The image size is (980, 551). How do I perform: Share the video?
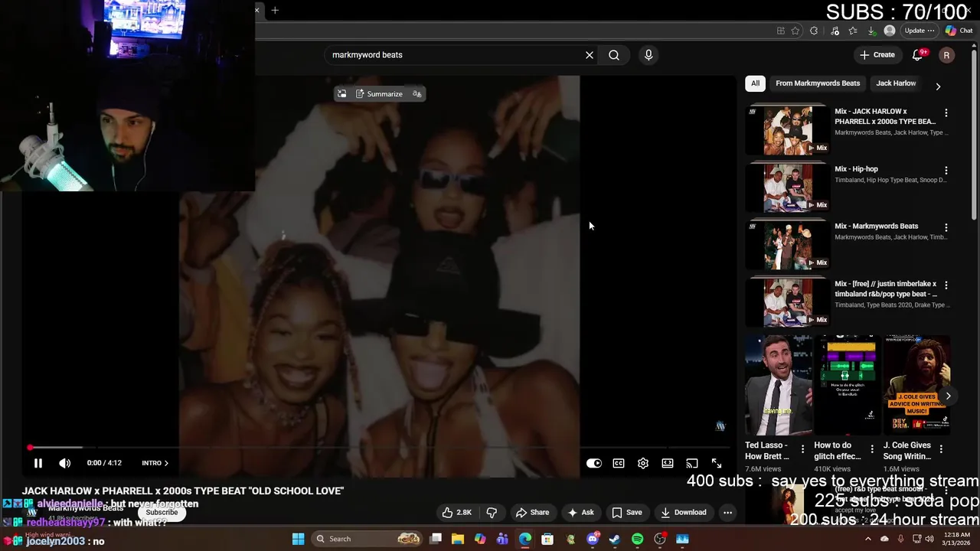coord(532,513)
